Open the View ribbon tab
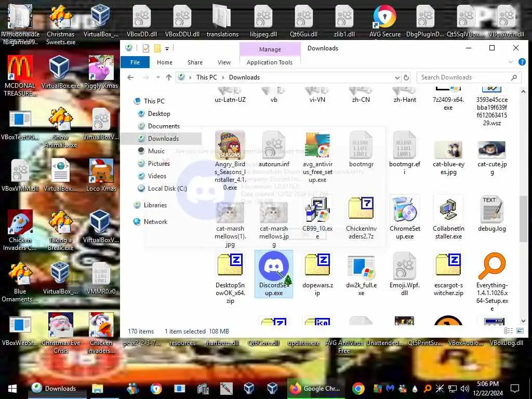This screenshot has height=399, width=532. (x=224, y=62)
